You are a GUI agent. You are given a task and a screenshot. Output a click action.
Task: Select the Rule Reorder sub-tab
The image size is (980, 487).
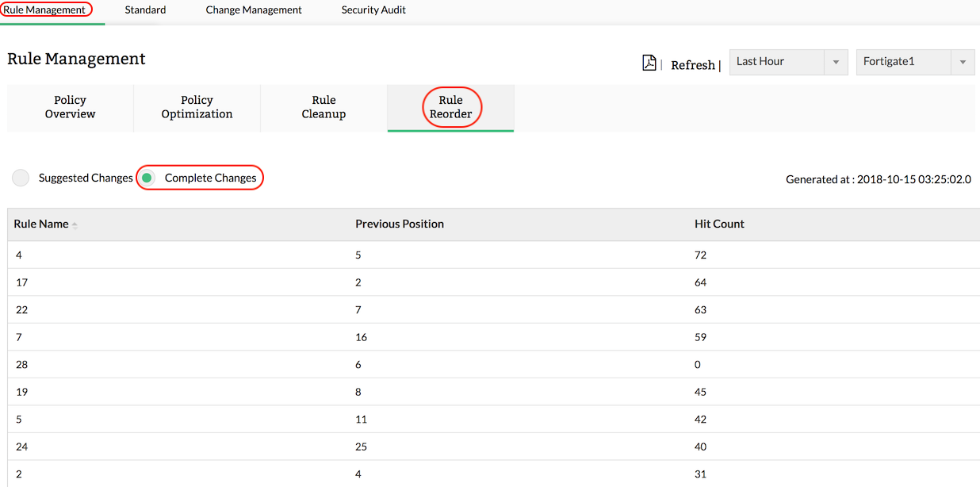coord(450,107)
